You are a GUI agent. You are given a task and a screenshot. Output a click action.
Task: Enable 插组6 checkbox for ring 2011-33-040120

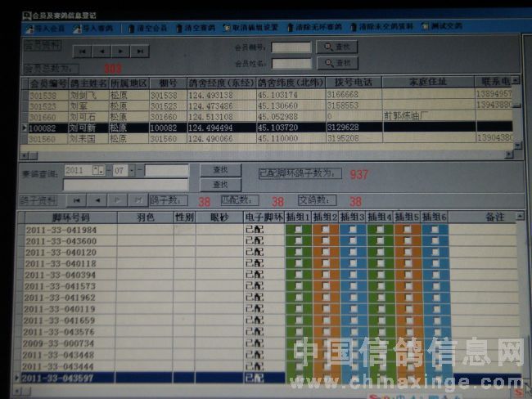(435, 253)
